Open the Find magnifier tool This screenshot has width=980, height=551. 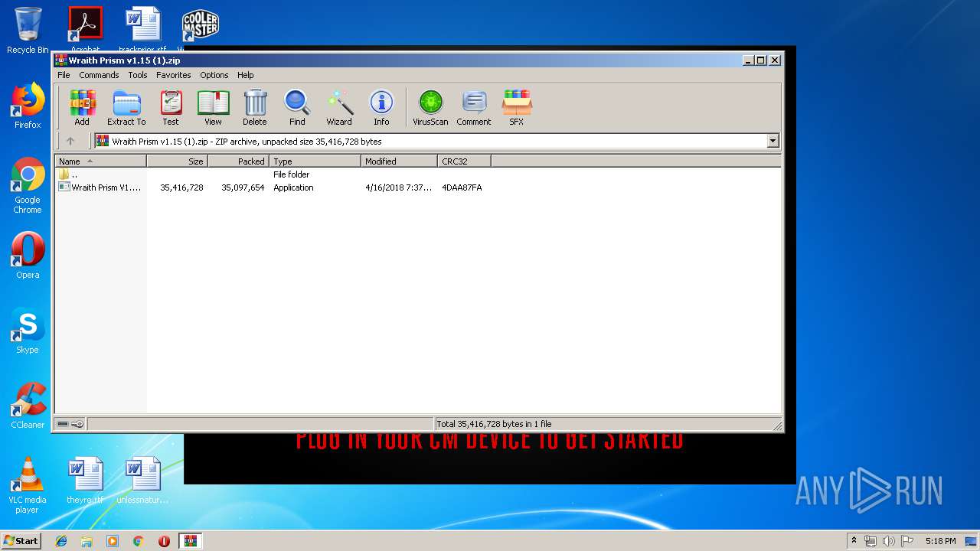(297, 107)
